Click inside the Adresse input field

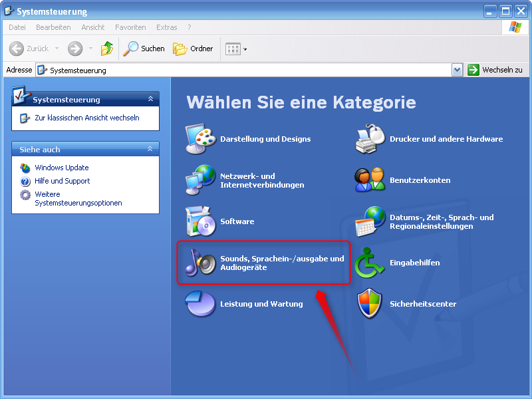pos(243,70)
